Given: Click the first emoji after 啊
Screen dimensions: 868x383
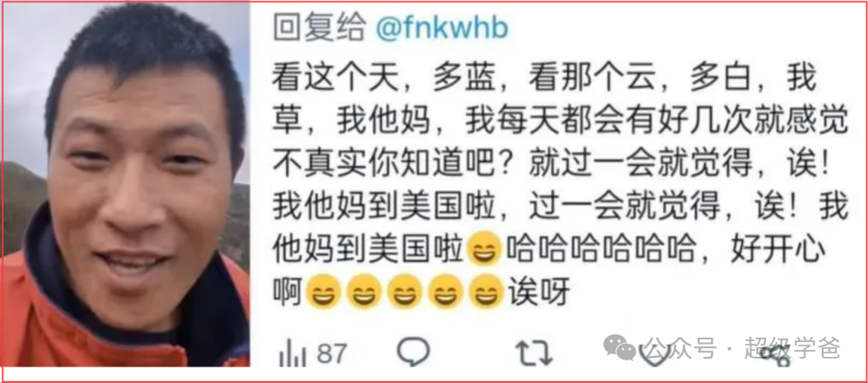Looking at the screenshot, I should tap(324, 291).
